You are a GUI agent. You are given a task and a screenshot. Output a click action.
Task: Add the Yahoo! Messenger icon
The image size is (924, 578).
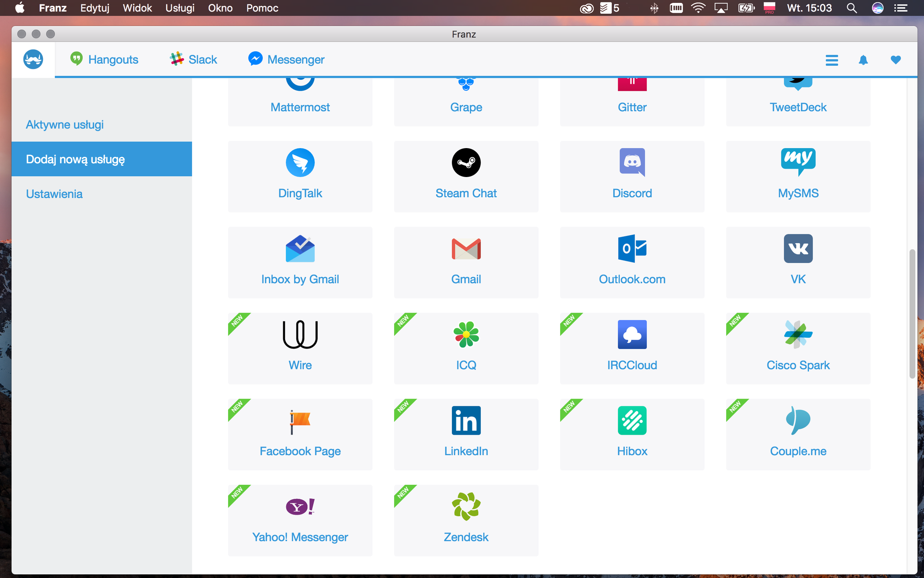tap(300, 507)
